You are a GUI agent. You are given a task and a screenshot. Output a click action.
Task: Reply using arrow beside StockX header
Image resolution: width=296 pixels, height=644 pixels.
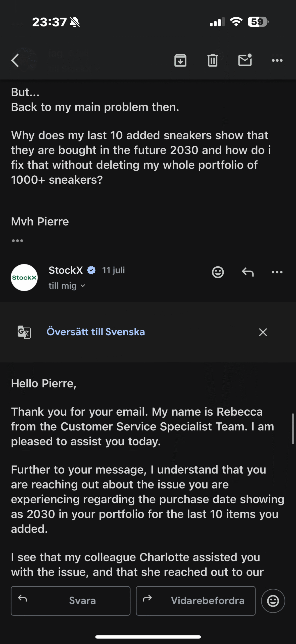point(248,272)
